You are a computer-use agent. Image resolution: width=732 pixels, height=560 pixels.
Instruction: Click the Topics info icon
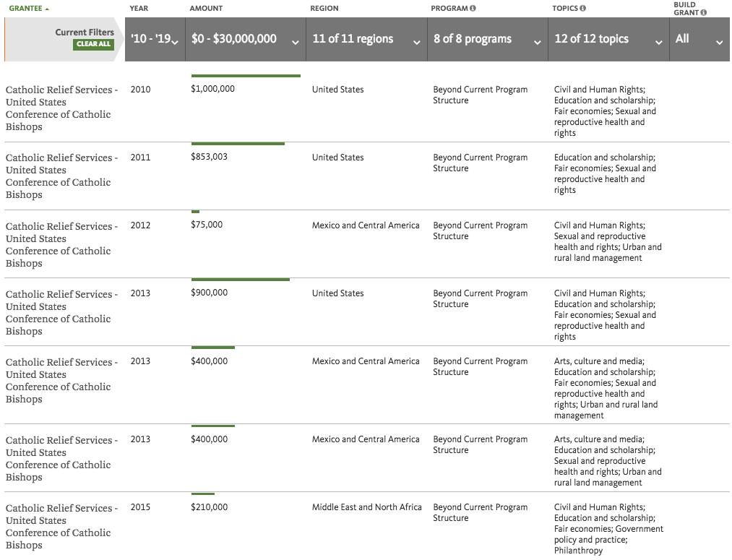coord(583,8)
